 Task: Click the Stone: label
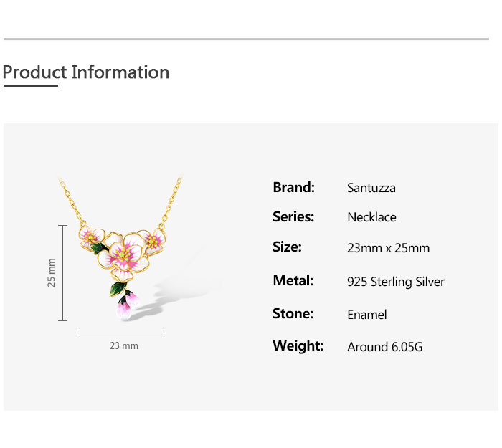pyautogui.click(x=293, y=314)
